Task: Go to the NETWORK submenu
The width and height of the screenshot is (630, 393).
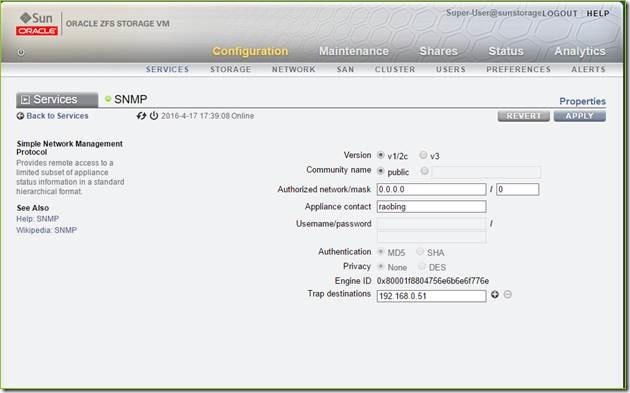Action: (294, 70)
